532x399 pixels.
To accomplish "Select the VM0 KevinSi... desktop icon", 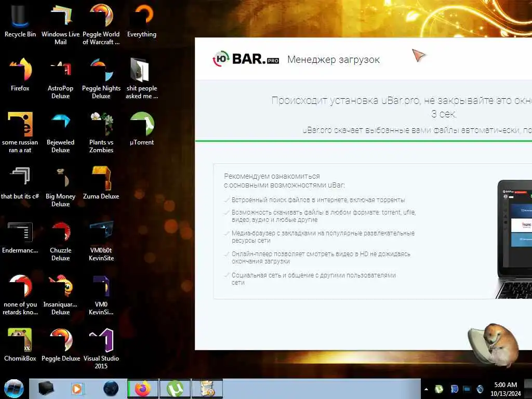I will [x=101, y=295].
